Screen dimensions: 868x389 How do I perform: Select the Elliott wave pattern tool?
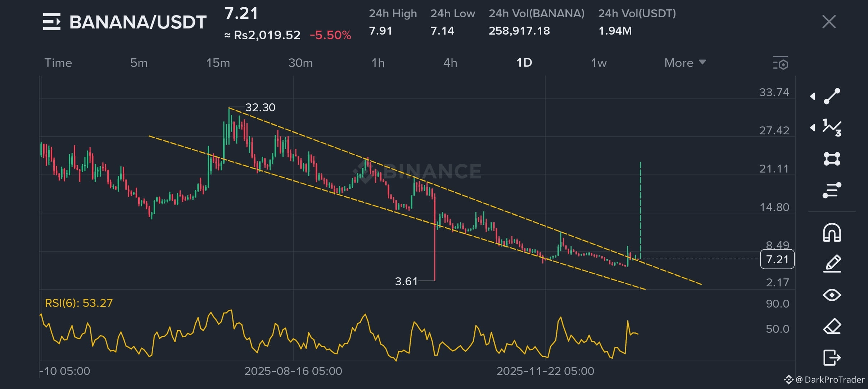tap(832, 128)
